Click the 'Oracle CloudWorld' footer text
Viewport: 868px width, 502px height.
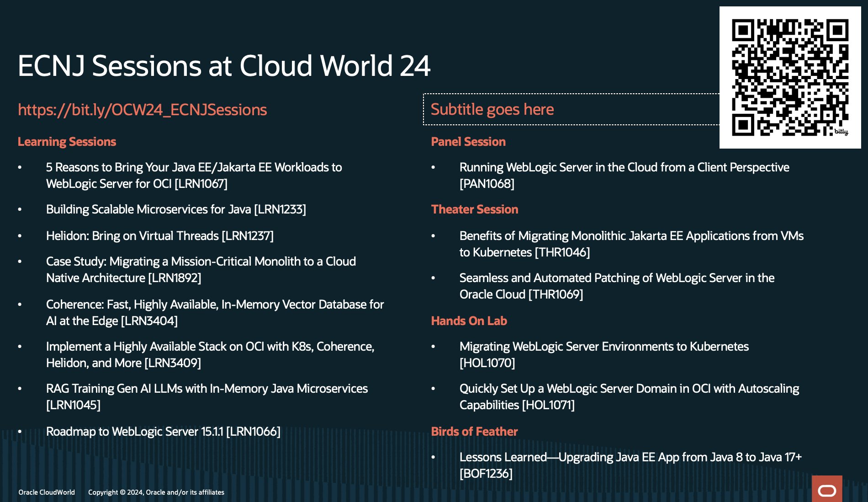(x=47, y=492)
